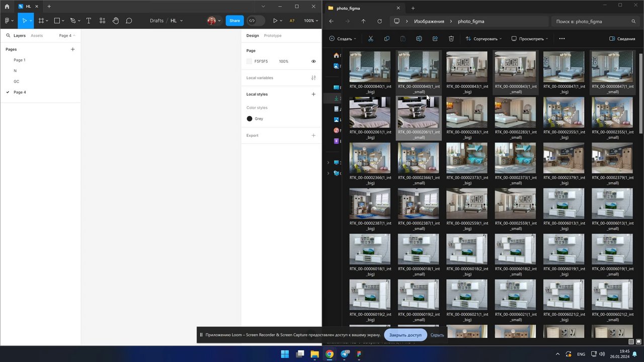This screenshot has height=362, width=644.
Task: Toggle Dev Mode switch
Action: coord(256,21)
